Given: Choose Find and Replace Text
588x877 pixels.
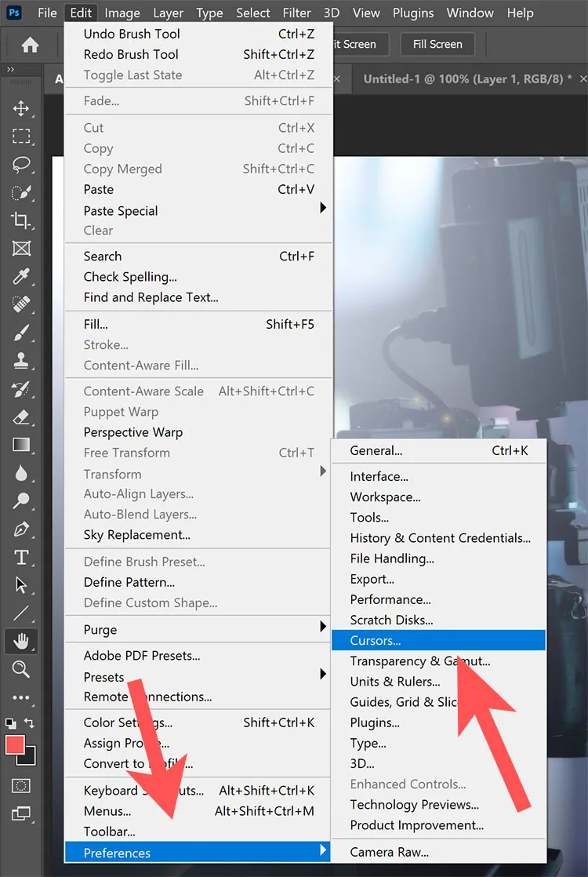Looking at the screenshot, I should click(x=198, y=297).
